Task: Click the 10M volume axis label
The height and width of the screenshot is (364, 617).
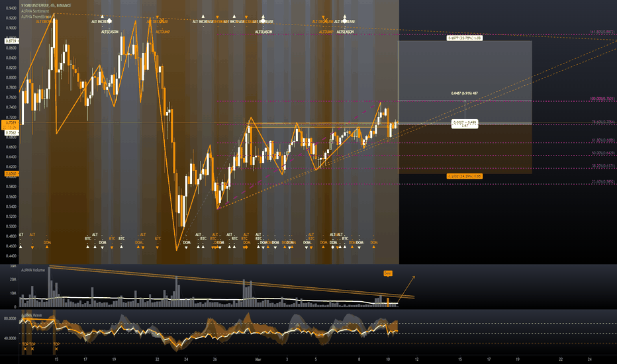Action: pyautogui.click(x=13, y=293)
